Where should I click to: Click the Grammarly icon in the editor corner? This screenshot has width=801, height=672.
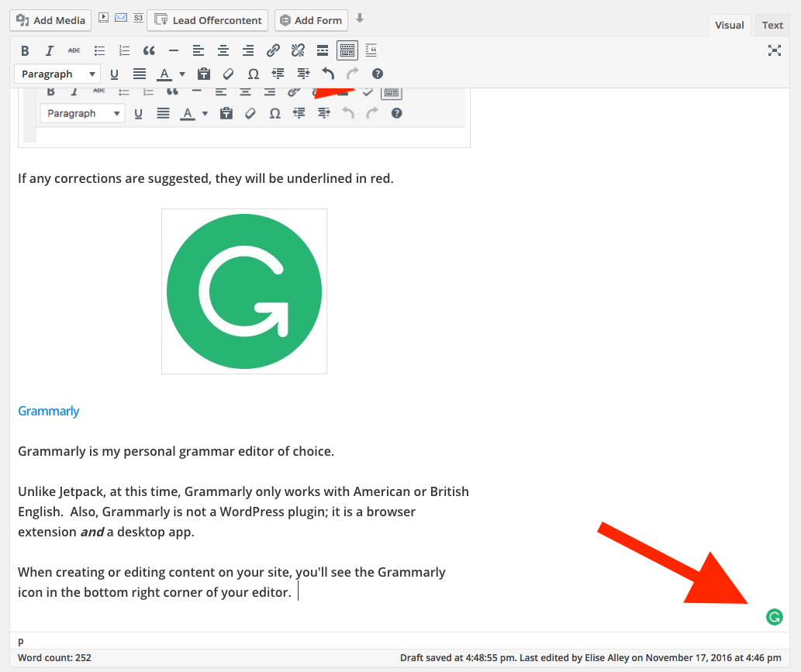pyautogui.click(x=774, y=617)
